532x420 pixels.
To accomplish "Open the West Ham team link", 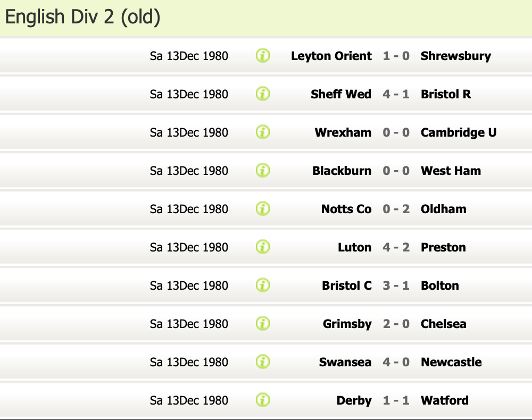I will click(451, 171).
